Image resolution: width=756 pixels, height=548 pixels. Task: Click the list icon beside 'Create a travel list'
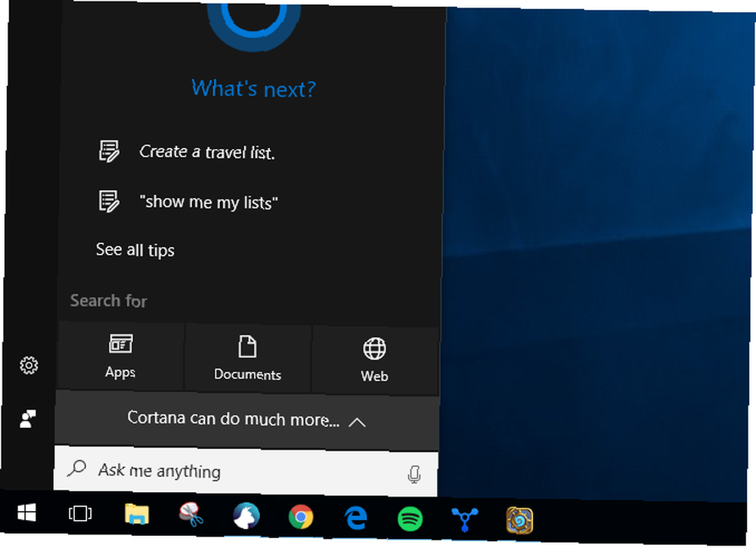tap(109, 151)
